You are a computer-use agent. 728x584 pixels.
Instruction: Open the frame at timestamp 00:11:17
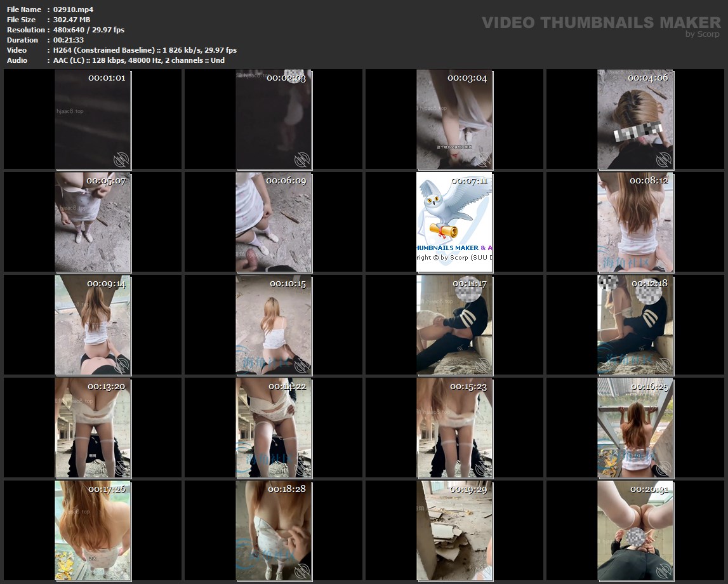[454, 324]
